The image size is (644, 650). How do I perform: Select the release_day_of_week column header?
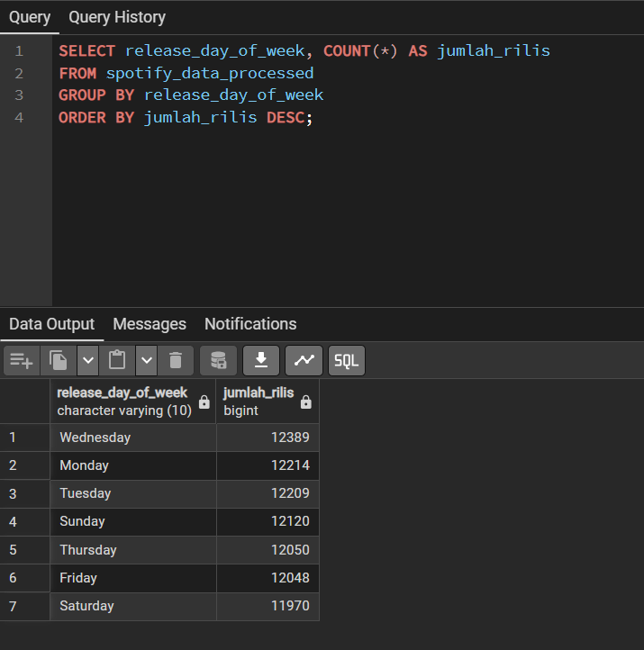(x=133, y=402)
